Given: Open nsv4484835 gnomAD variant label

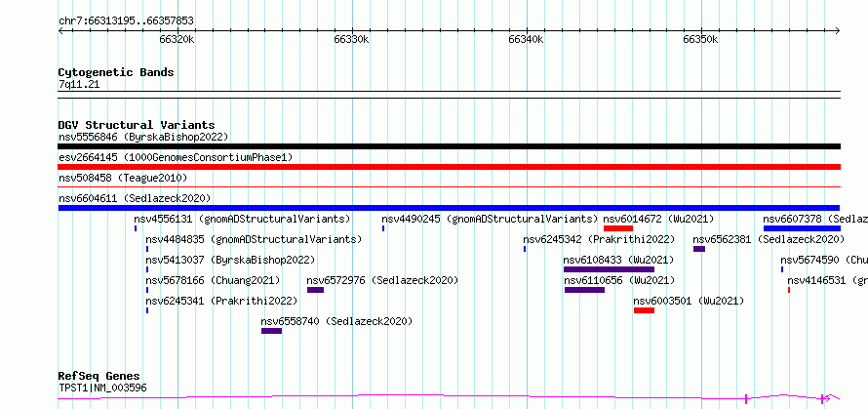Looking at the screenshot, I should [x=254, y=239].
